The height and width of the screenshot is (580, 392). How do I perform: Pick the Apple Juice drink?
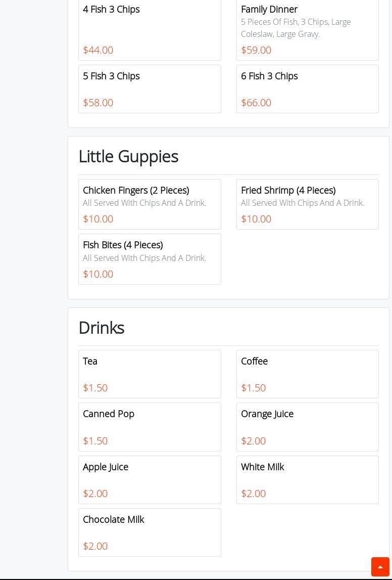pos(150,479)
